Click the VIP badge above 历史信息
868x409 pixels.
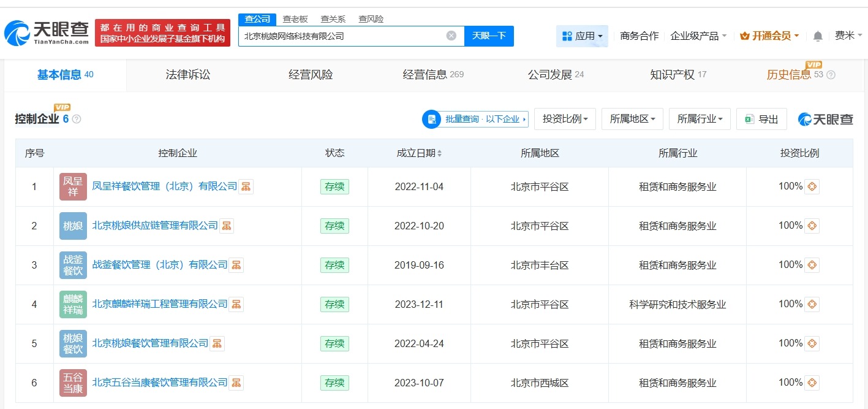[x=813, y=64]
